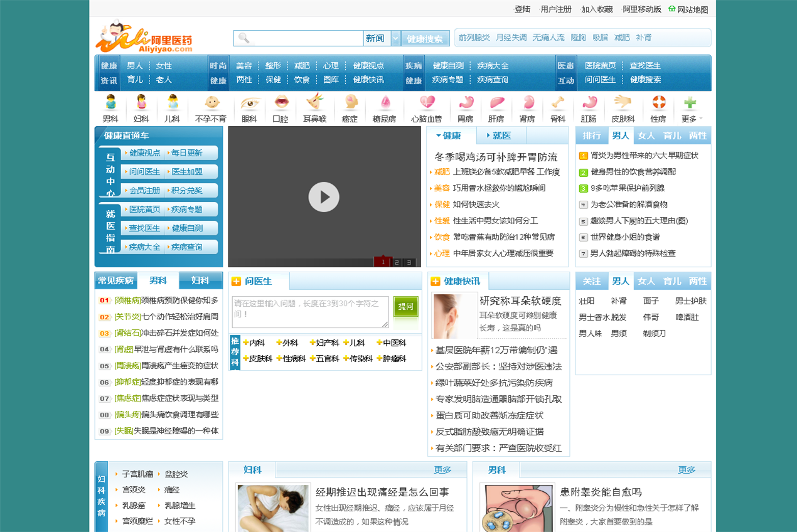This screenshot has height=532, width=797.
Task: Switch to 妇科 tab in 常见疾病
Action: tap(200, 280)
